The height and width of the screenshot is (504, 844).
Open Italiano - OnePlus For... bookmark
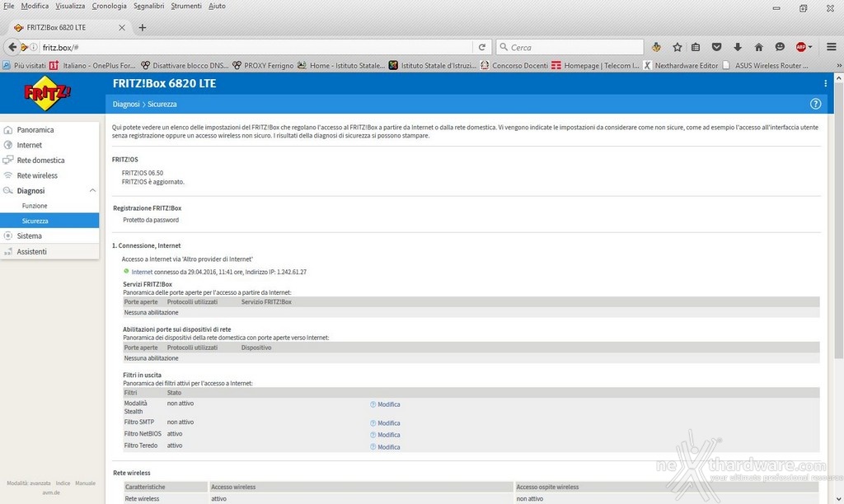[x=92, y=66]
